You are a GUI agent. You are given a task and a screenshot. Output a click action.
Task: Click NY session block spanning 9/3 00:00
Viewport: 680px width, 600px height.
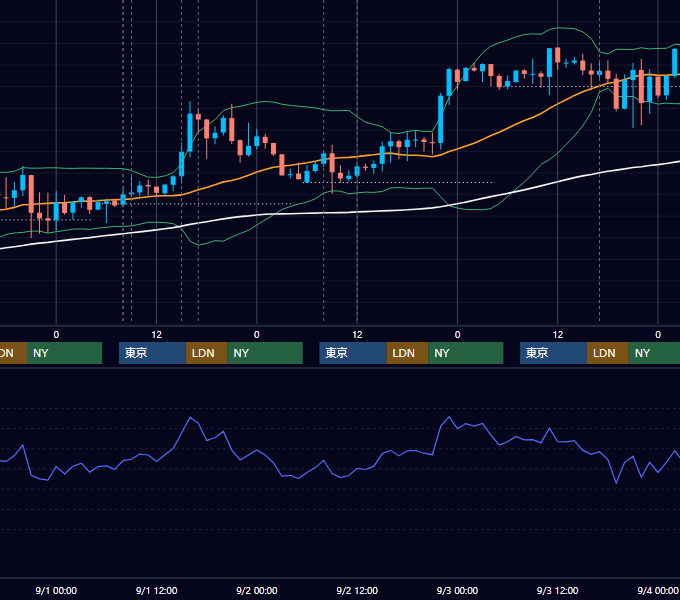(x=466, y=353)
